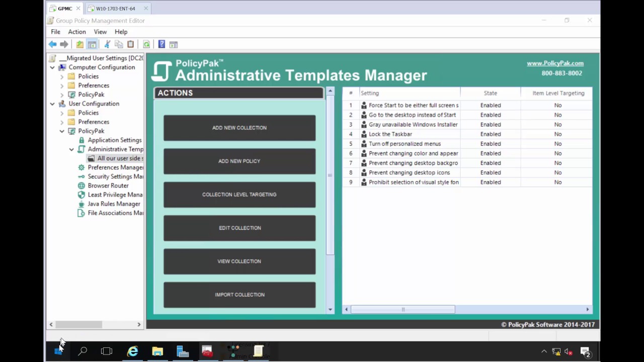Click the Copy toolbar icon

coord(119,44)
